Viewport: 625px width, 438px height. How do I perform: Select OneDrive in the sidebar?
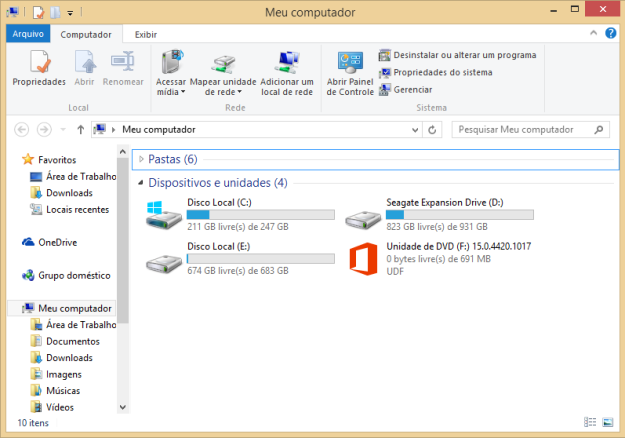coord(49,242)
